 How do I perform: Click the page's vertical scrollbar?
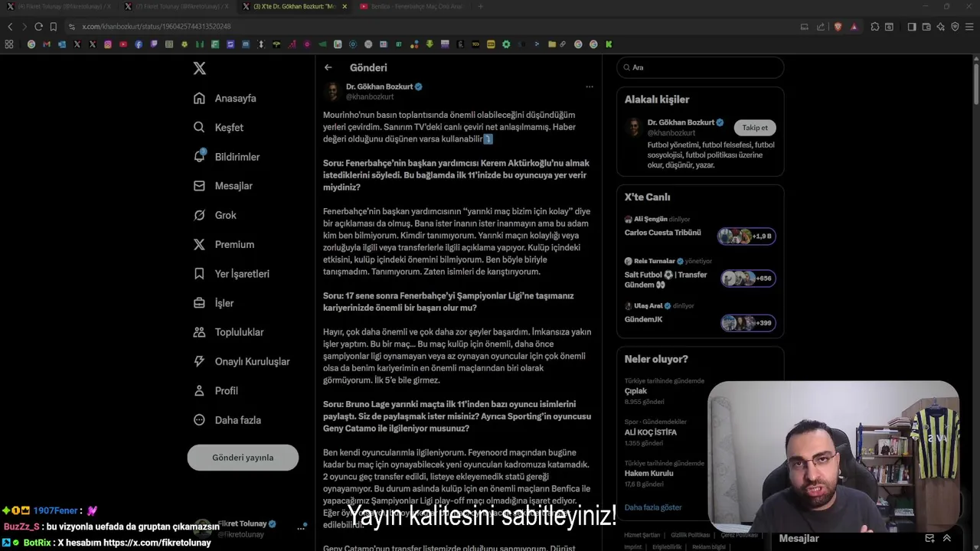coord(976,84)
